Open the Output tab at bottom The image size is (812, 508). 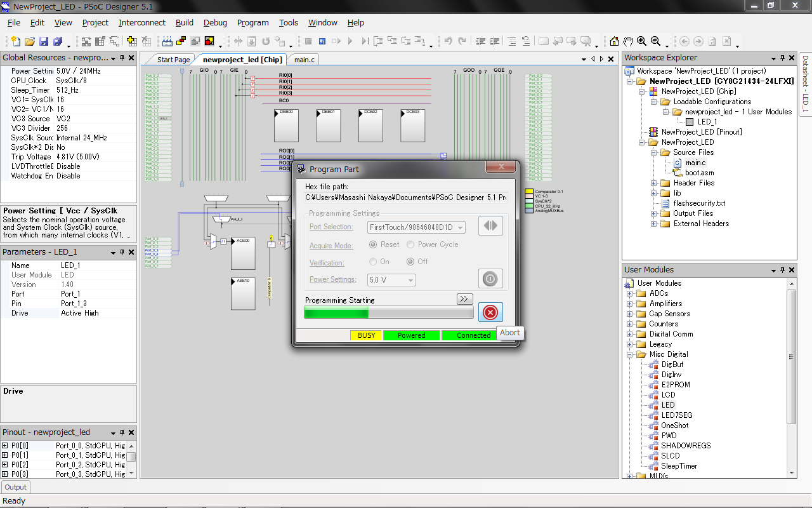point(16,487)
